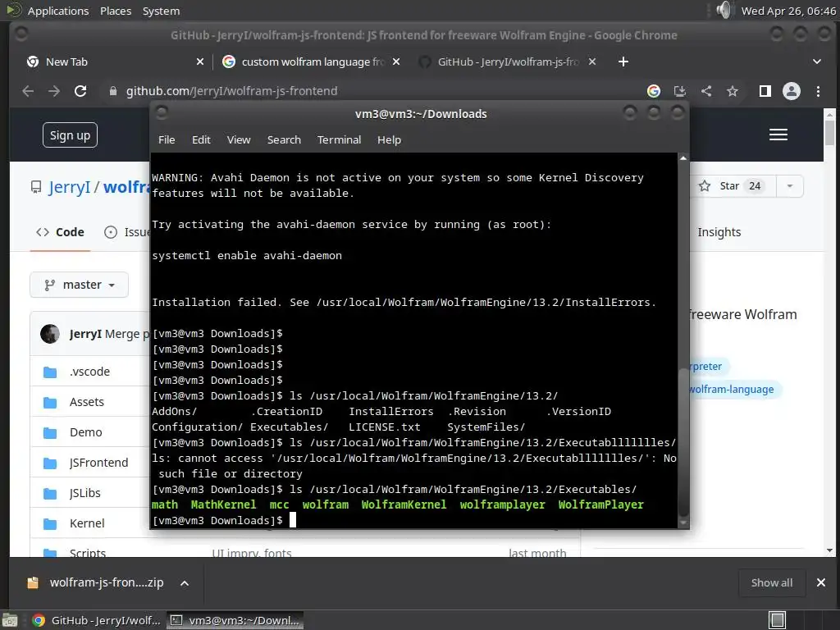Open JerryI user link in repo title
This screenshot has width=840, height=630.
[x=70, y=187]
